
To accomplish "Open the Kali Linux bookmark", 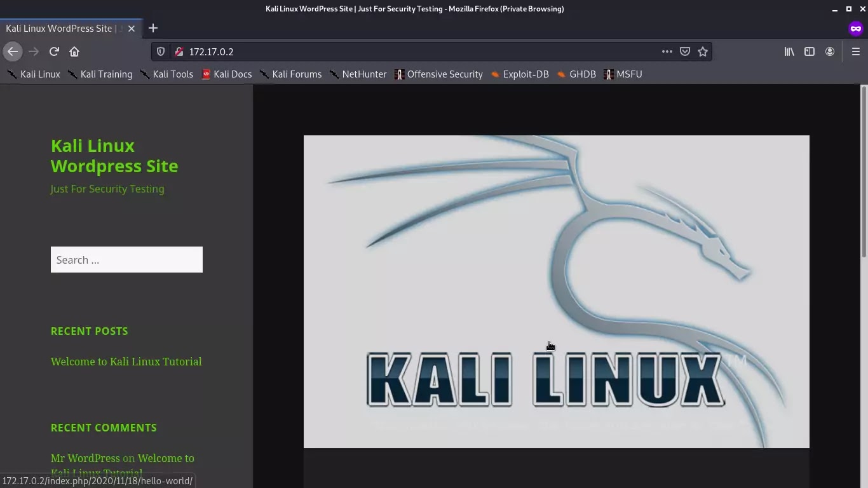I will (34, 74).
